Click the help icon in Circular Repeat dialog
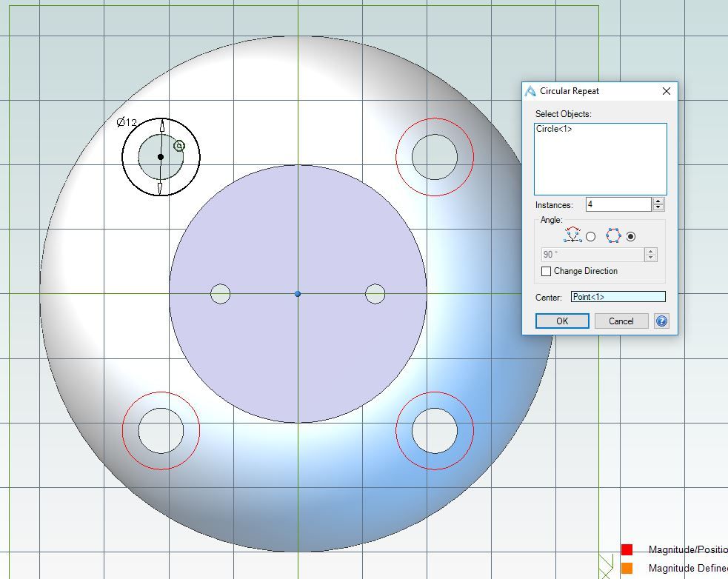This screenshot has width=728, height=579. 661,321
